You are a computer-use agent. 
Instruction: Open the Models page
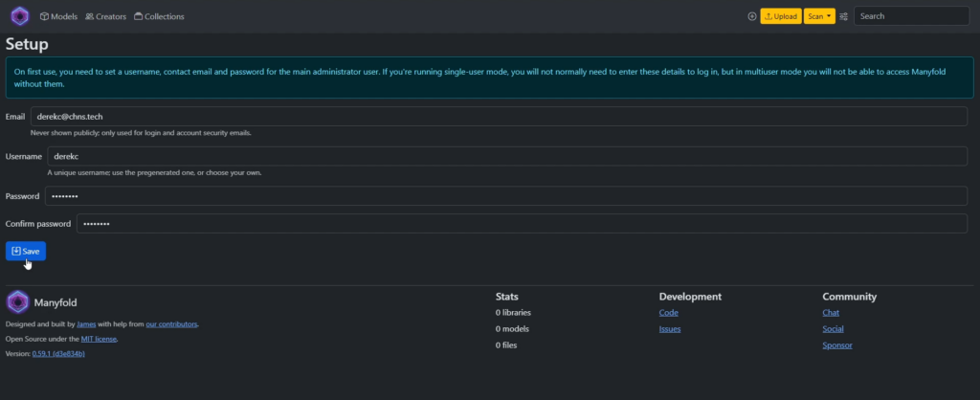[58, 16]
